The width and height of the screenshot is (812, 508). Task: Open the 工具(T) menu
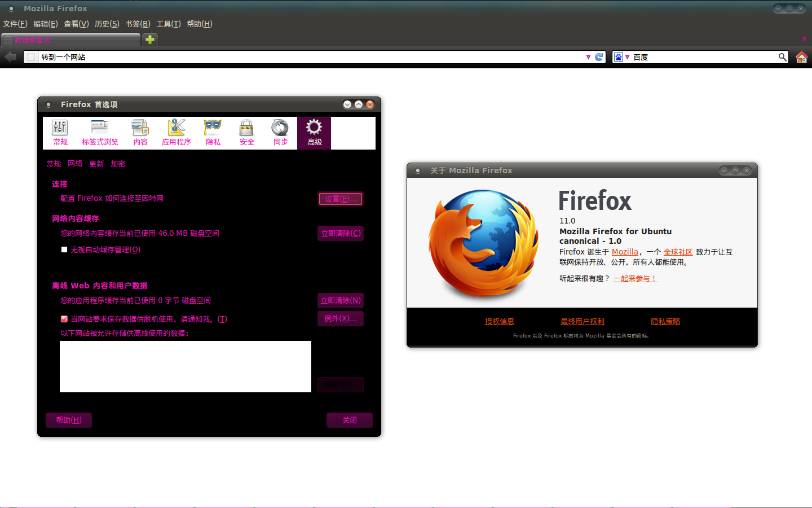tap(169, 24)
